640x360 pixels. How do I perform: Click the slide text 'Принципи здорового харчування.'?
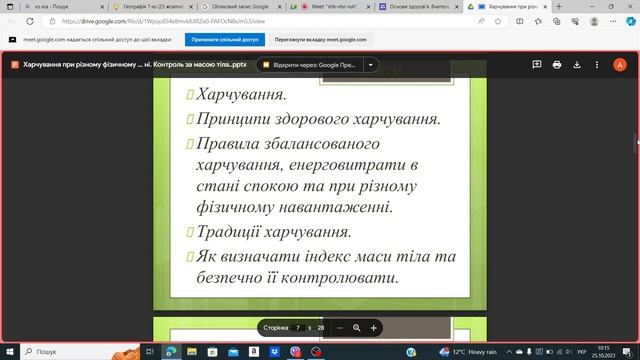(x=318, y=119)
